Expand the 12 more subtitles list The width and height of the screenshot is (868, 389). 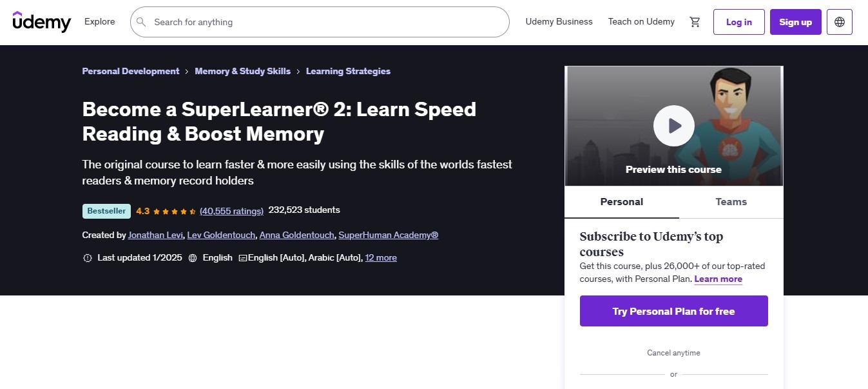click(x=381, y=257)
